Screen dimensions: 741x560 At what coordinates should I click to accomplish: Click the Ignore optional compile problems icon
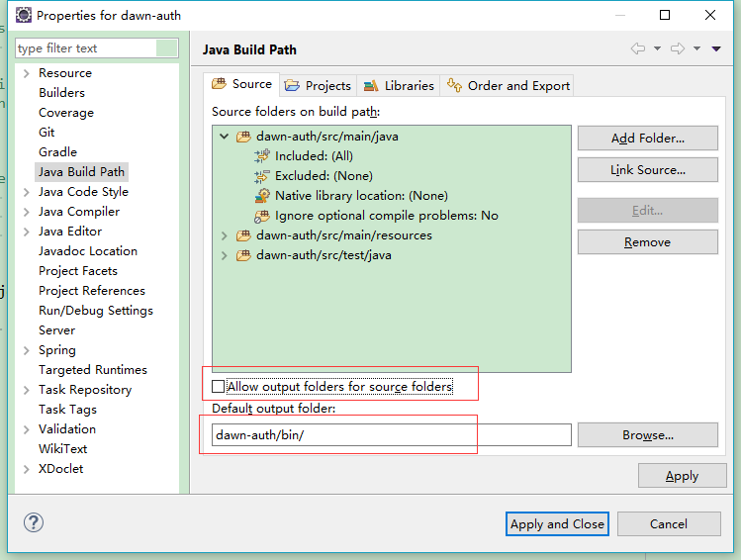pyautogui.click(x=262, y=216)
